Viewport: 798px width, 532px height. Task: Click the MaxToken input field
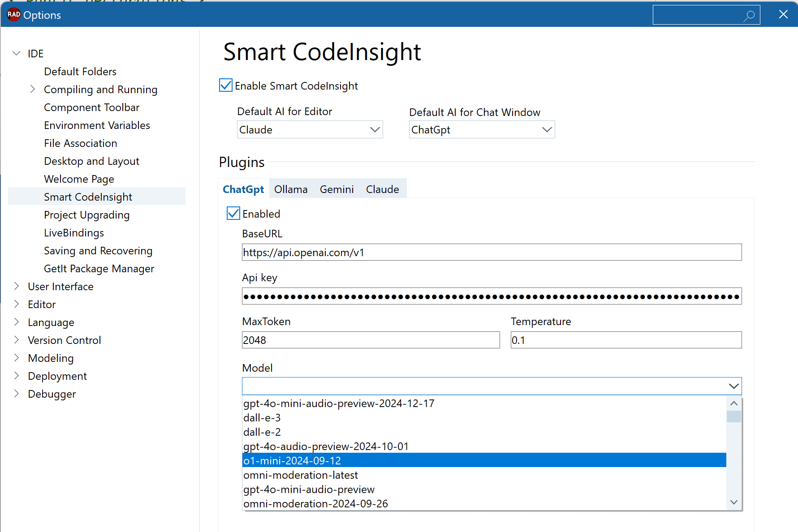tap(371, 340)
